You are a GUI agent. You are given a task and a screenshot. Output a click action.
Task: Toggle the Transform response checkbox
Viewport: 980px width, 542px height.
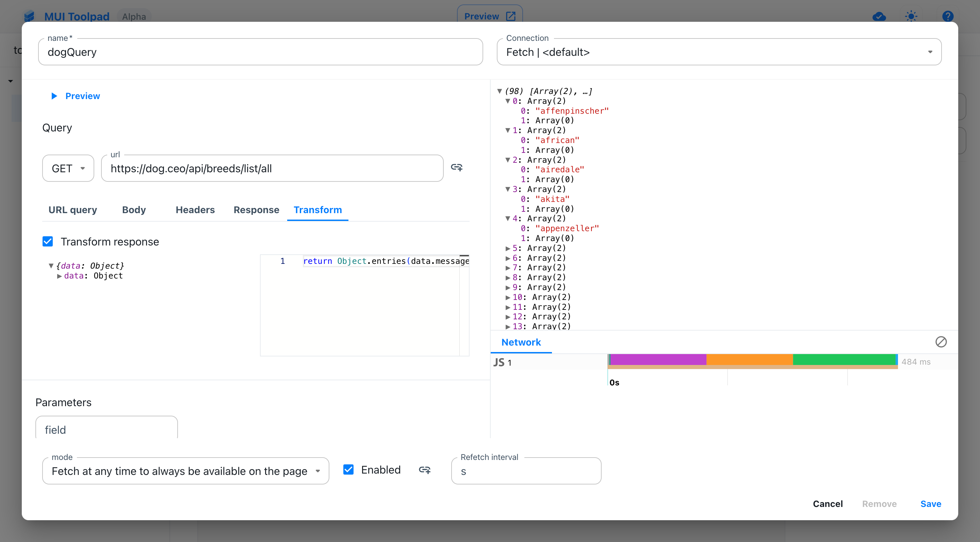(47, 242)
